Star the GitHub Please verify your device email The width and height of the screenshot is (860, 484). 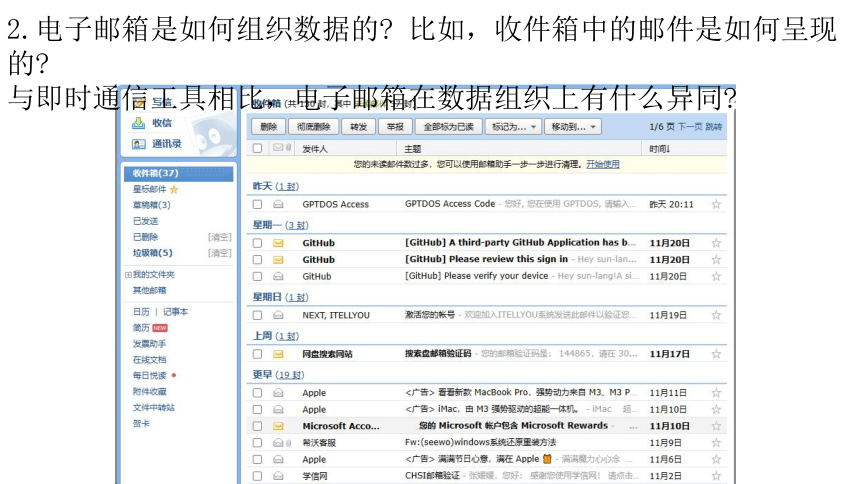tap(716, 276)
